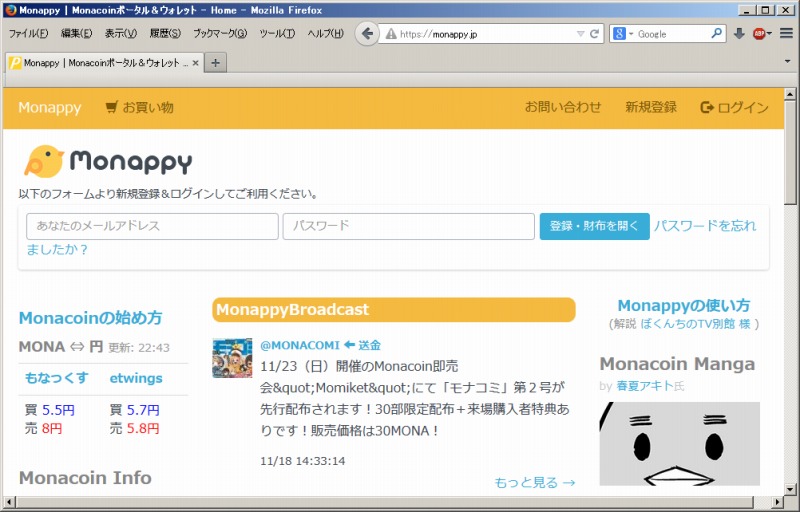Click the browser back arrow button
Image resolution: width=800 pixels, height=512 pixels.
367,34
